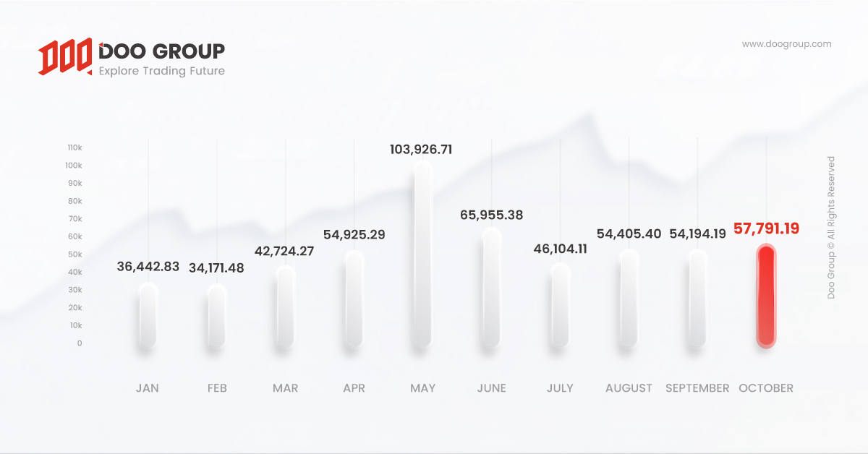Select the July bar

tap(560, 307)
